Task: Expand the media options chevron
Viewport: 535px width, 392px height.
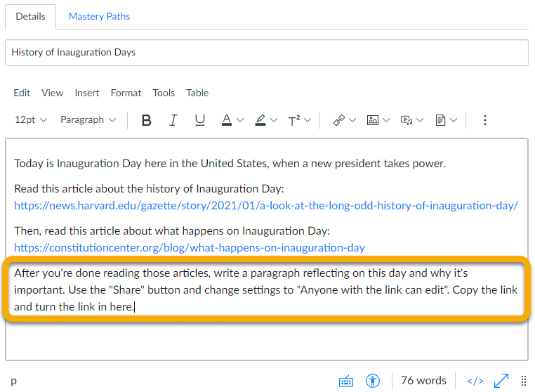Action: coord(420,120)
